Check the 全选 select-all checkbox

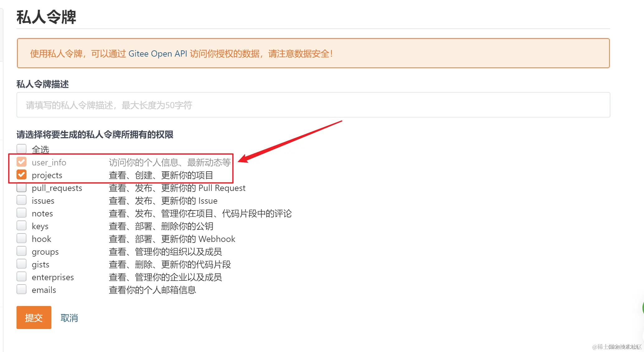[21, 149]
